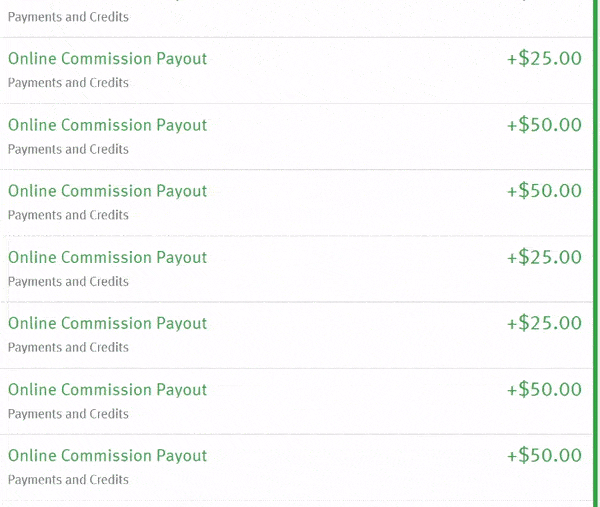Screen dimensions: 600x507
Task: Open the first +$25.00 Online Commission Payout title
Action: tap(108, 59)
